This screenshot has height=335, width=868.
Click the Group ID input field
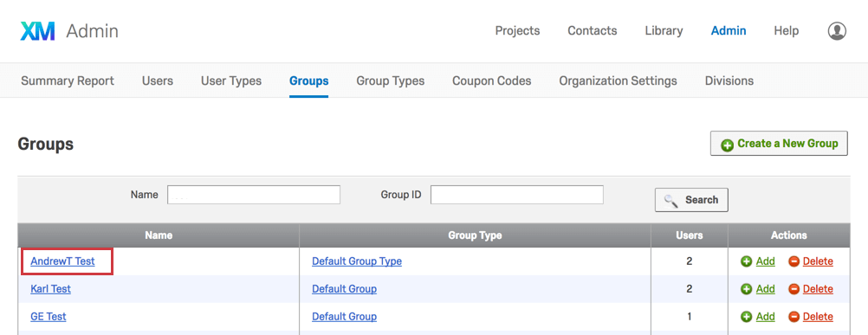coord(517,195)
